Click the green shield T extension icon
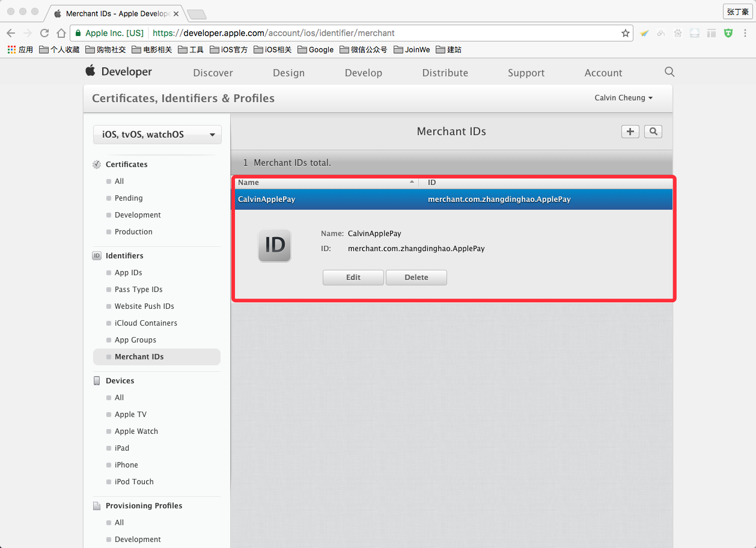 (x=728, y=33)
